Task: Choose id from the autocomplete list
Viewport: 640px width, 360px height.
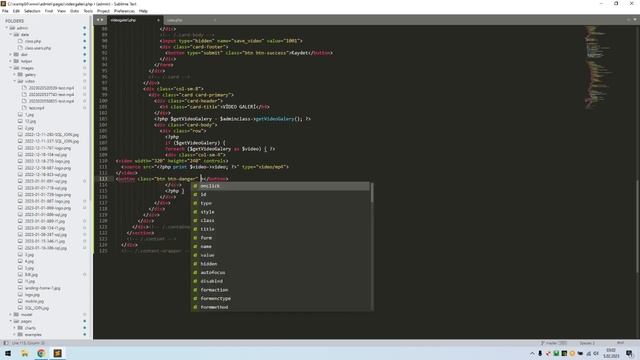Action: tap(281, 195)
